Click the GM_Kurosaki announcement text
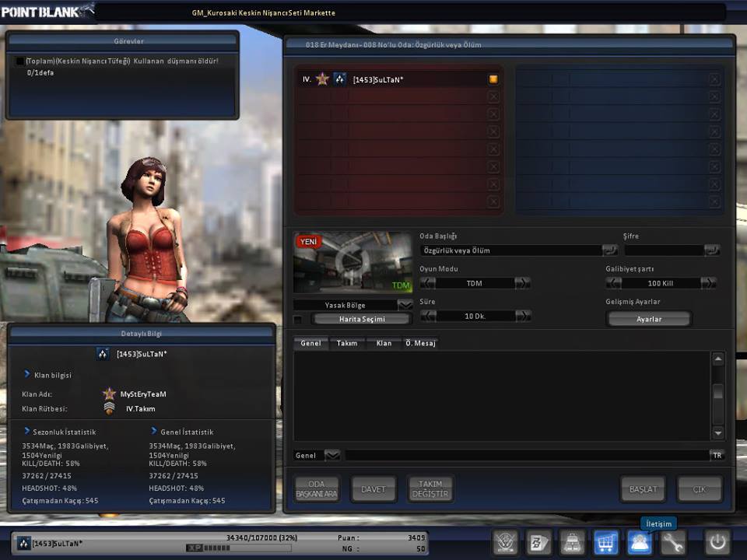This screenshot has height=560, width=747. 264,13
